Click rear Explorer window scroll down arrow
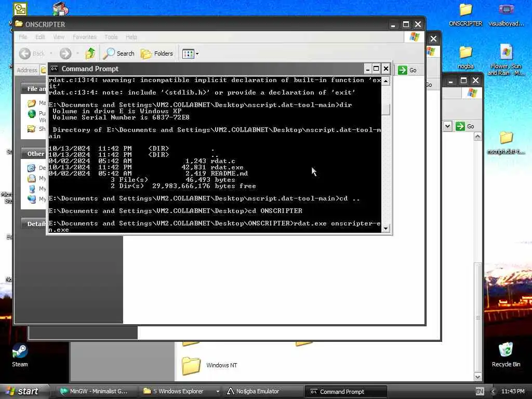This screenshot has width=532, height=399. [478, 377]
